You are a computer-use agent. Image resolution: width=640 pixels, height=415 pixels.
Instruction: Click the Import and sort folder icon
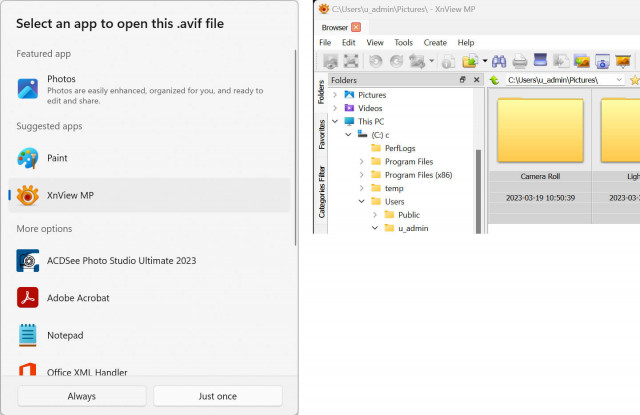[x=470, y=61]
